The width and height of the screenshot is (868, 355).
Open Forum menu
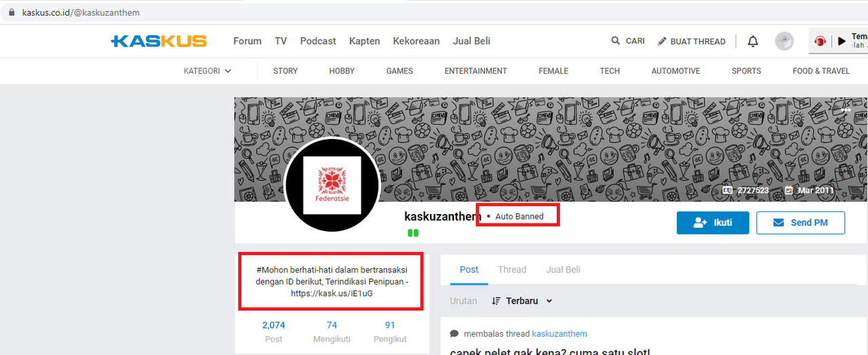click(248, 41)
